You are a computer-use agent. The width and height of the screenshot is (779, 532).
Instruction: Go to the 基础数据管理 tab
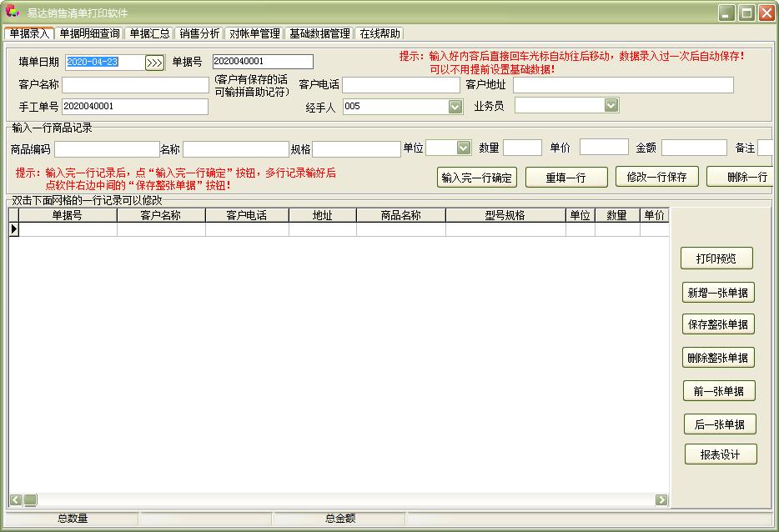[319, 33]
